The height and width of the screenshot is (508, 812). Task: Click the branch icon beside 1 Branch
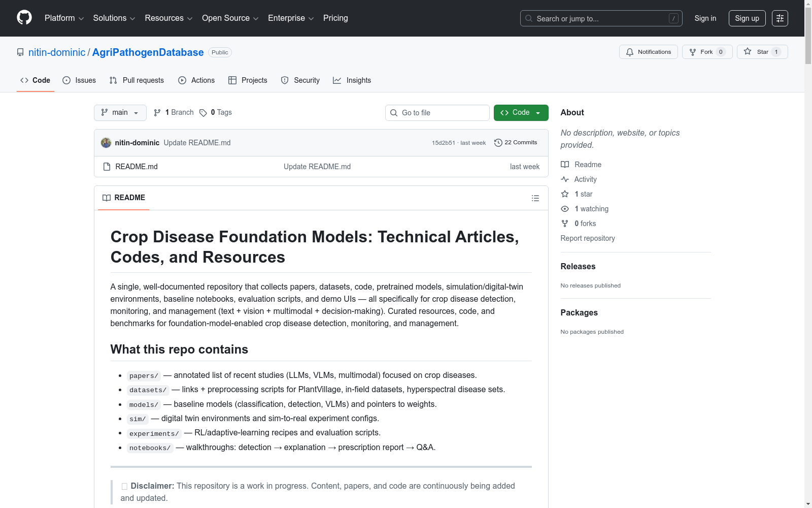coord(157,113)
